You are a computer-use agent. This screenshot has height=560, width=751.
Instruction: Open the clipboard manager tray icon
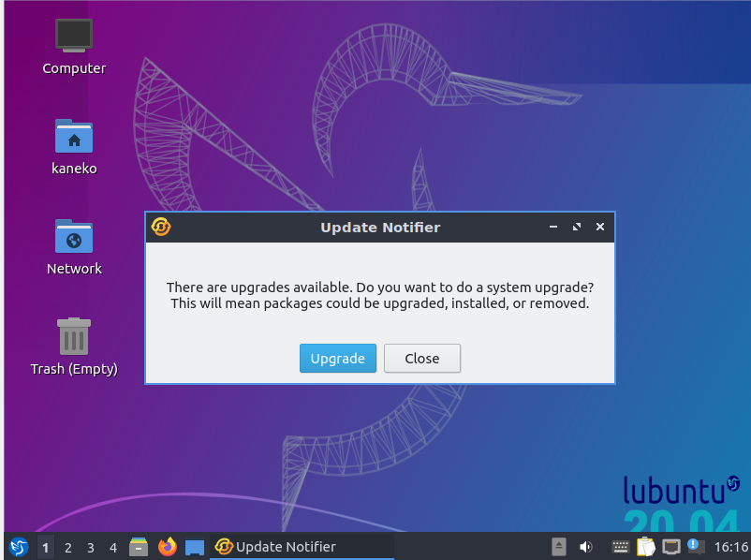[645, 547]
